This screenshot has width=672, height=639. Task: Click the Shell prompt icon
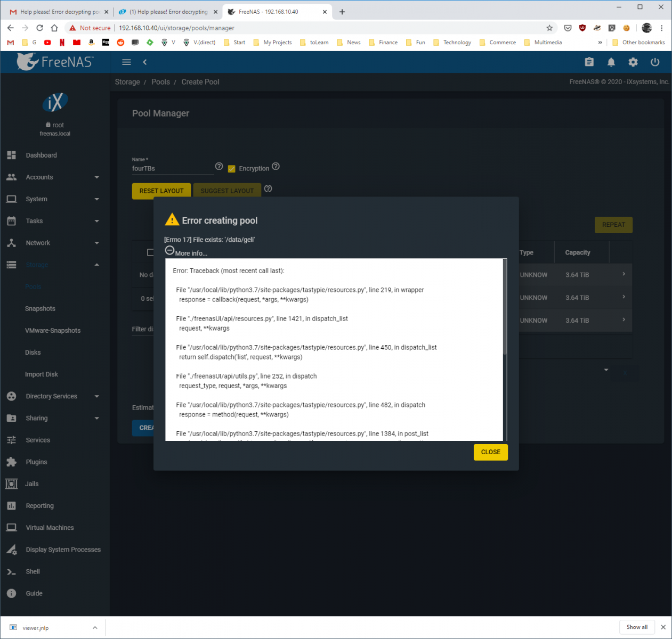coord(11,571)
